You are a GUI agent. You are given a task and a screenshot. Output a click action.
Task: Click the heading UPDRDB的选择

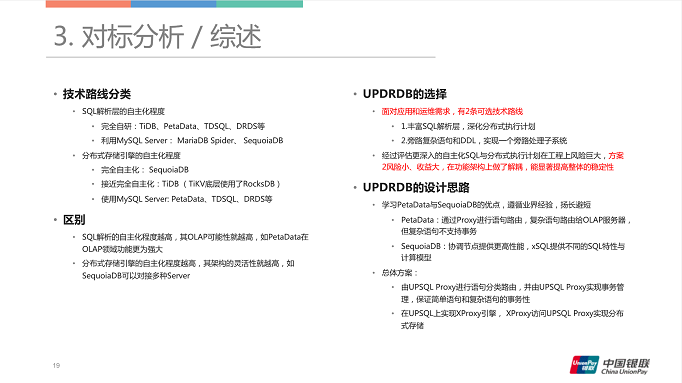click(405, 94)
